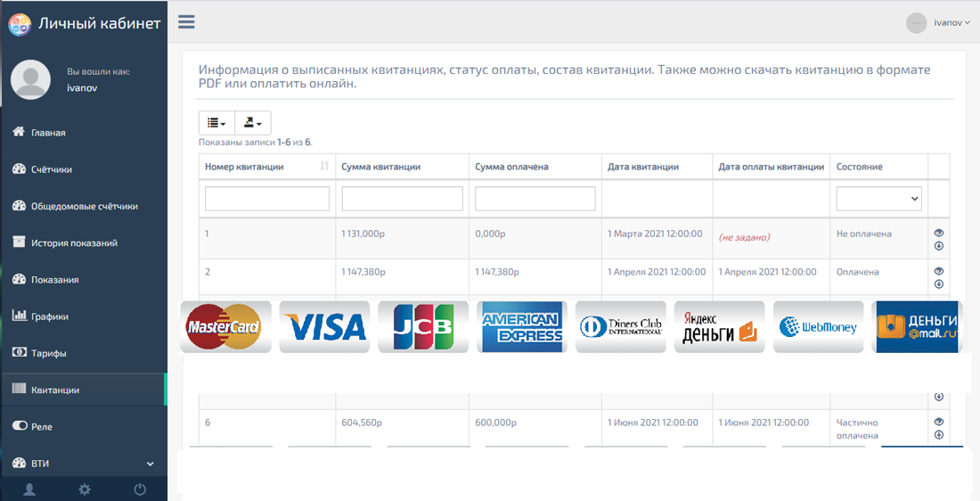View receipt 2 details with eye icon
The width and height of the screenshot is (980, 501).
[939, 271]
